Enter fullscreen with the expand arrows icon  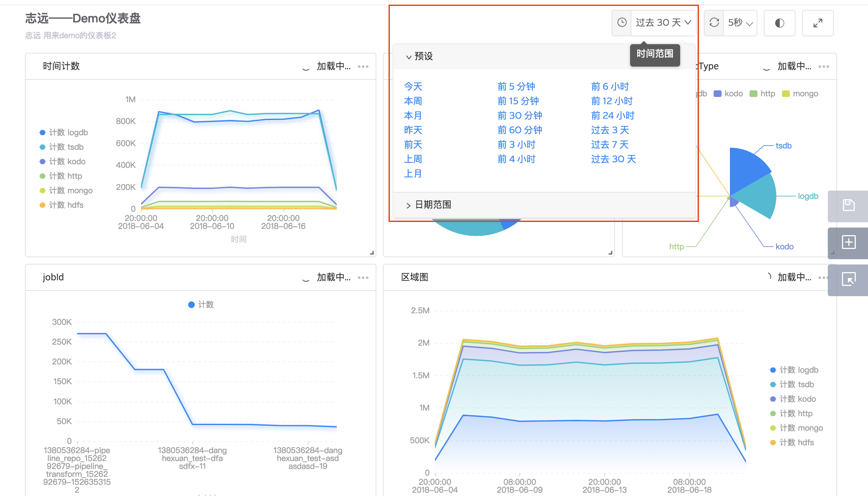(818, 23)
